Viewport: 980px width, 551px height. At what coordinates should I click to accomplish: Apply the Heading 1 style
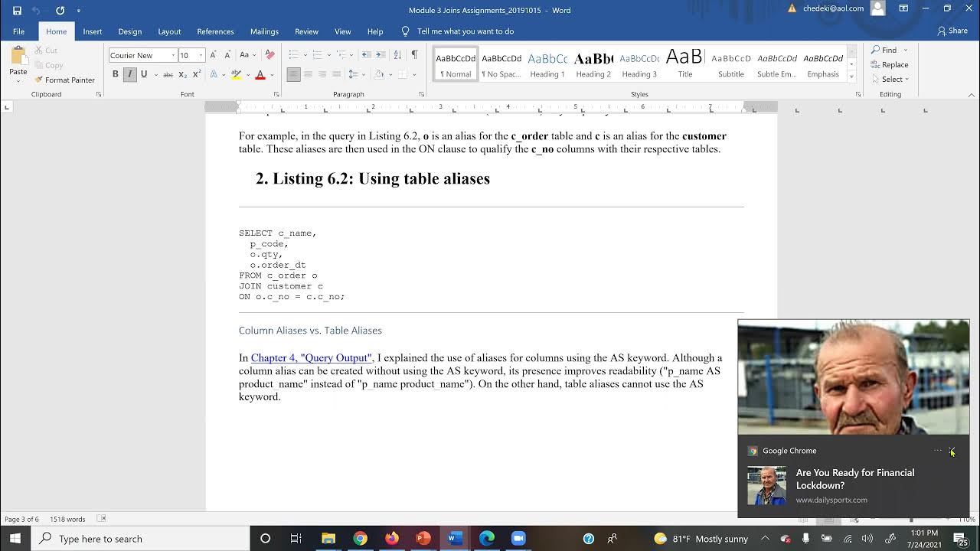547,64
